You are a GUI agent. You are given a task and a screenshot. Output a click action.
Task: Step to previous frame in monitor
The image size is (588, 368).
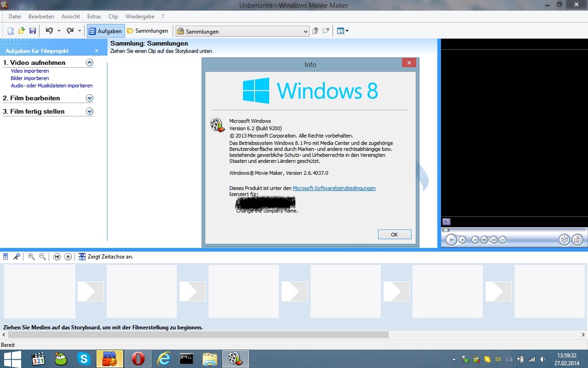(x=484, y=240)
